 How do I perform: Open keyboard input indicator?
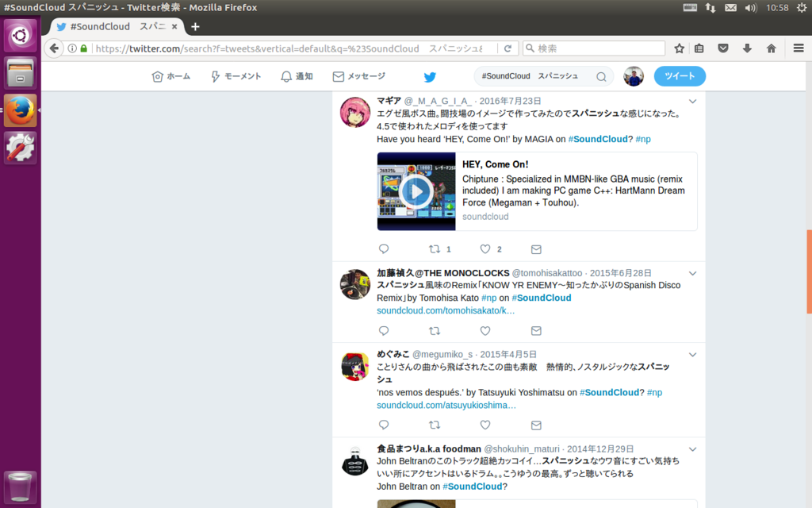[689, 8]
